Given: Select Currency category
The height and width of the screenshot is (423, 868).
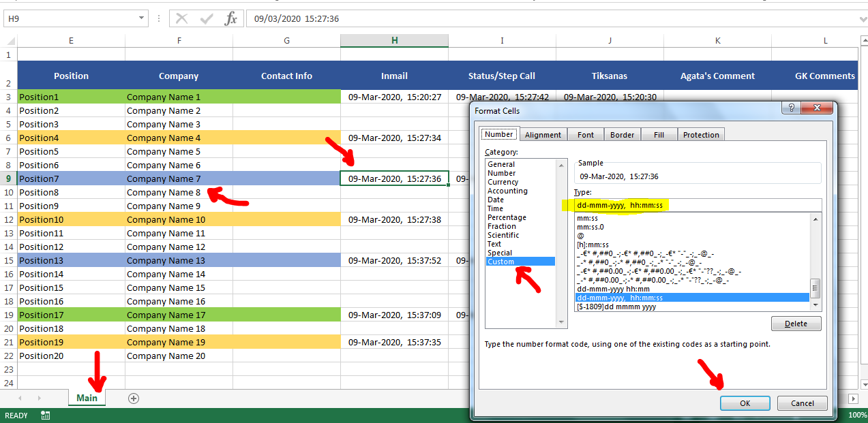Looking at the screenshot, I should click(x=520, y=182).
